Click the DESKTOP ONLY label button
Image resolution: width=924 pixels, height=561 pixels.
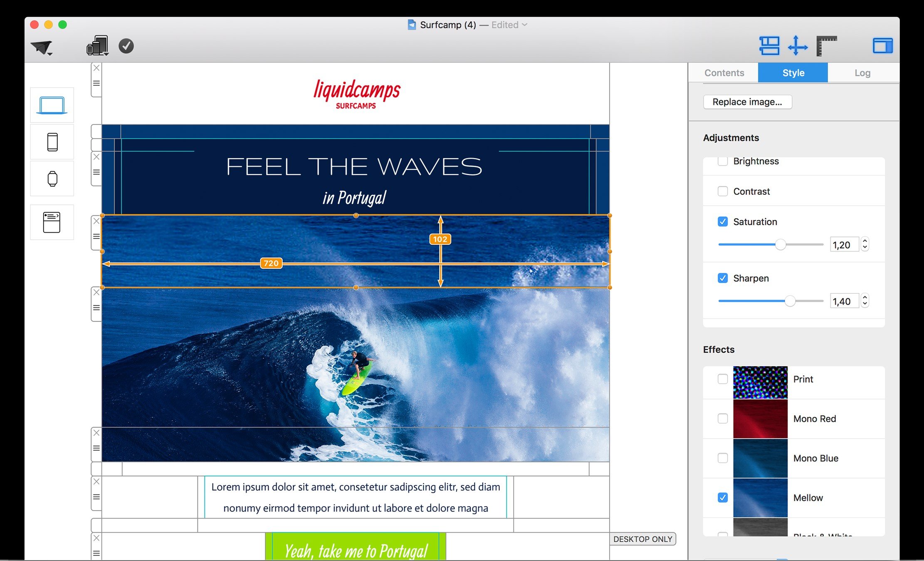pos(642,539)
